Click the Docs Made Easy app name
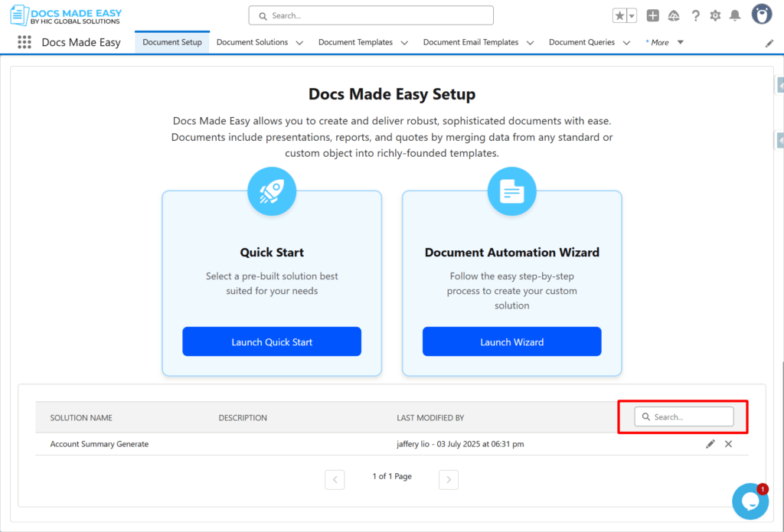 (81, 43)
